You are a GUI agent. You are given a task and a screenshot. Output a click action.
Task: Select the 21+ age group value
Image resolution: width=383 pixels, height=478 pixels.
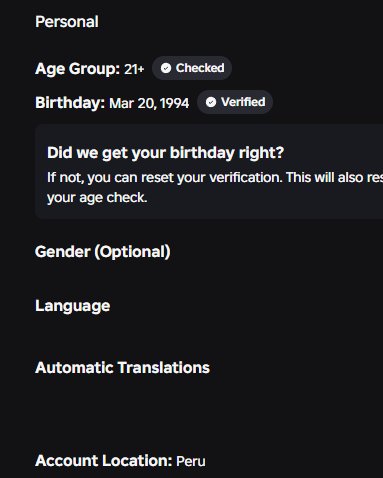(134, 69)
